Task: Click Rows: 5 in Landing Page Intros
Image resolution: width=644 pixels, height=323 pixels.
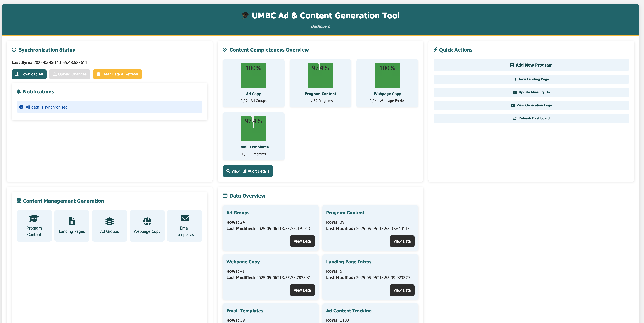Action: (x=334, y=271)
